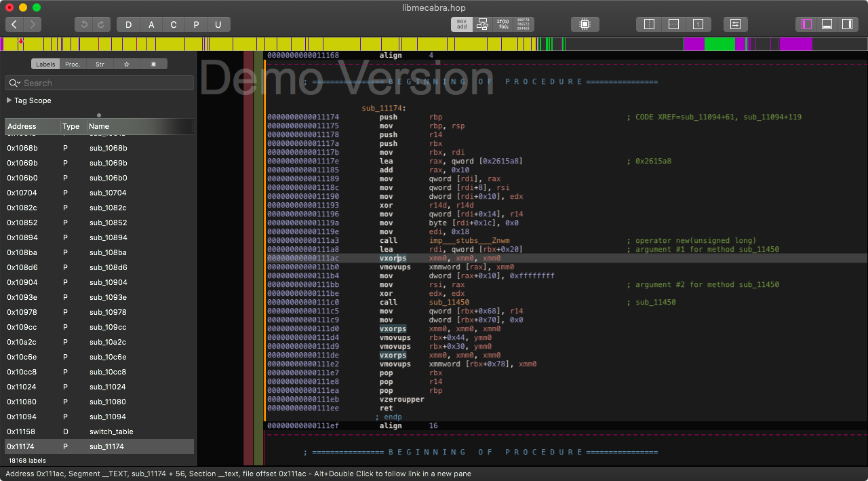This screenshot has height=481, width=868.
Task: Select label row sub_10978
Action: coord(99,312)
